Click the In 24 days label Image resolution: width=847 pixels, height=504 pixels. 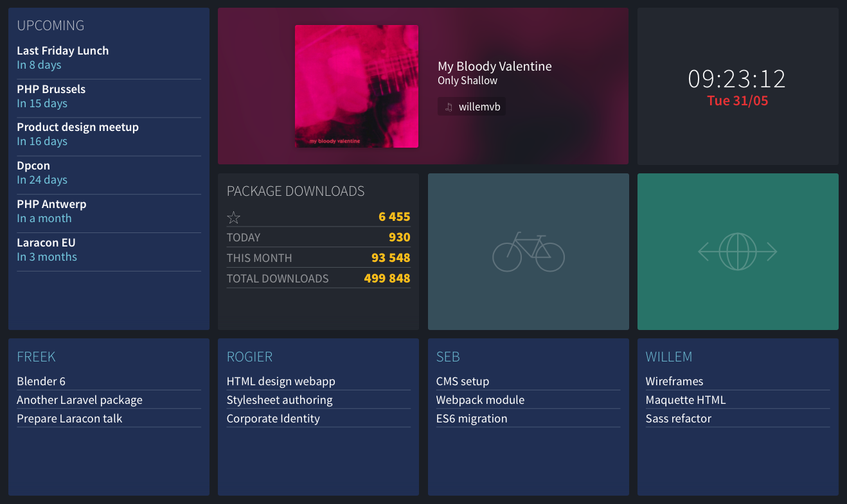click(x=42, y=180)
